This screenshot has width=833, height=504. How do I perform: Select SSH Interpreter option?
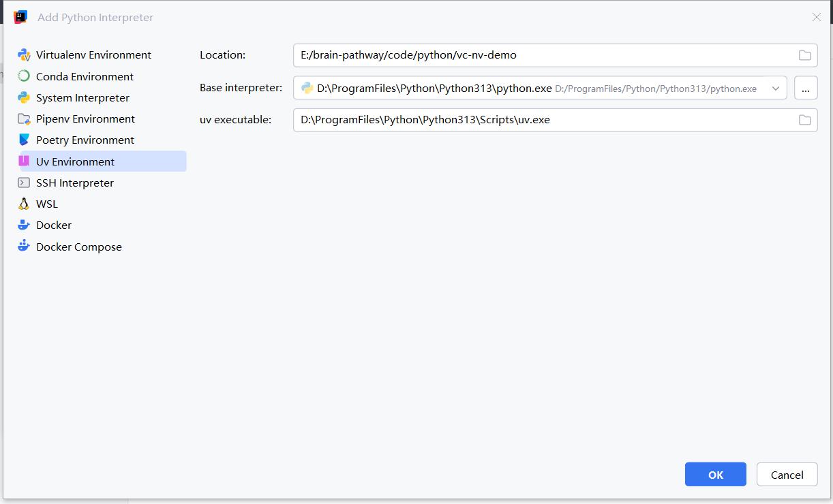(x=102, y=183)
